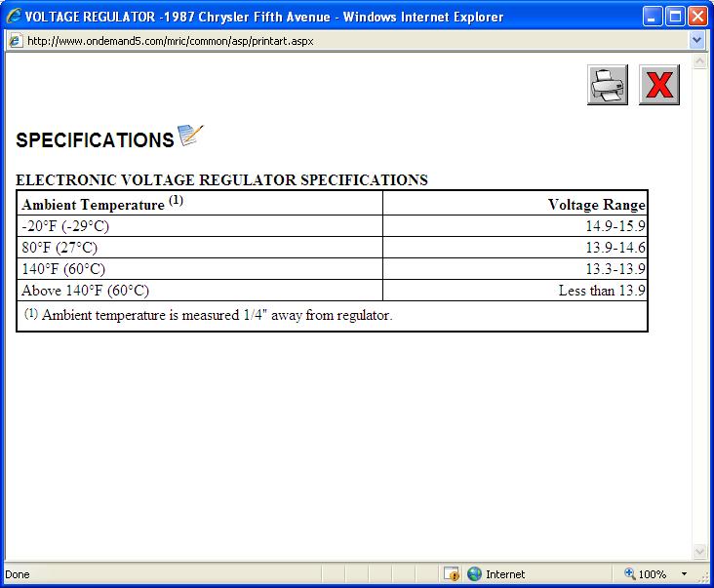
Task: Select the 80°F (27°C) cell
Action: [x=199, y=247]
